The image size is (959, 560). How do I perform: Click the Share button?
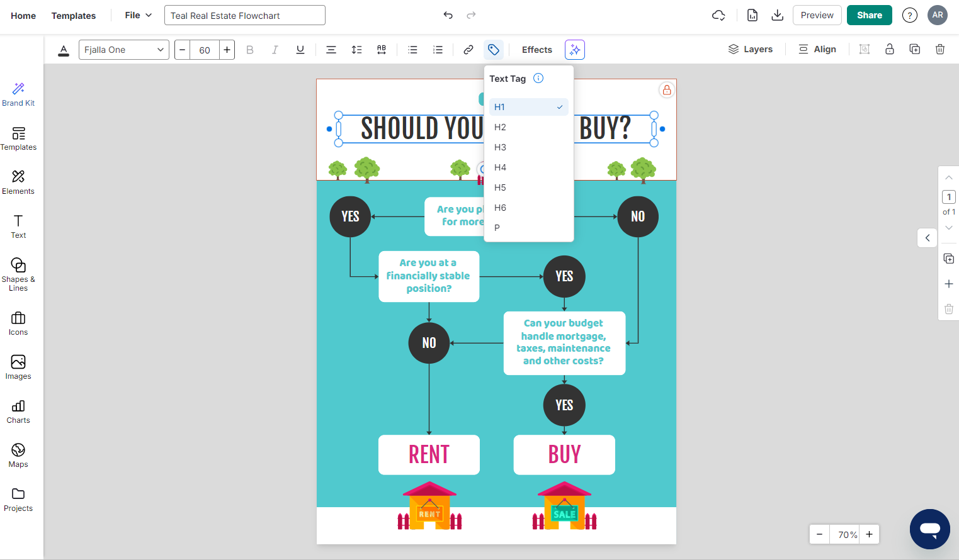point(869,15)
